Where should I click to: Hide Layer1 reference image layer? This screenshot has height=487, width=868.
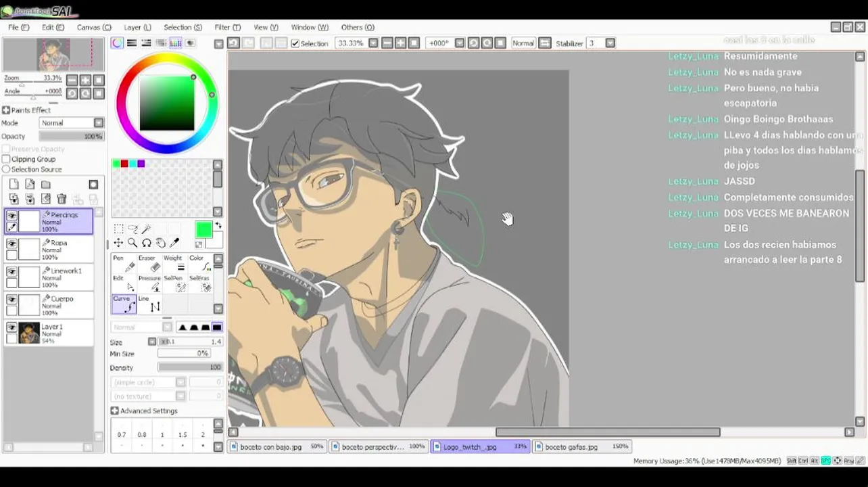[x=11, y=327]
